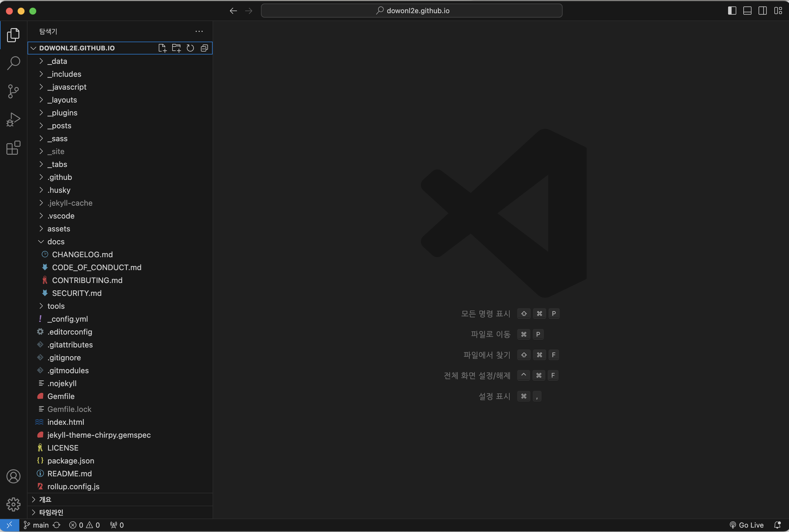
Task: Open the Search view in activity bar
Action: click(13, 63)
